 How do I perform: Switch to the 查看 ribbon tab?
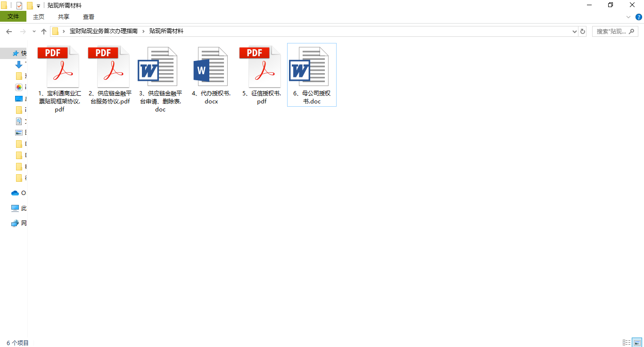(89, 17)
